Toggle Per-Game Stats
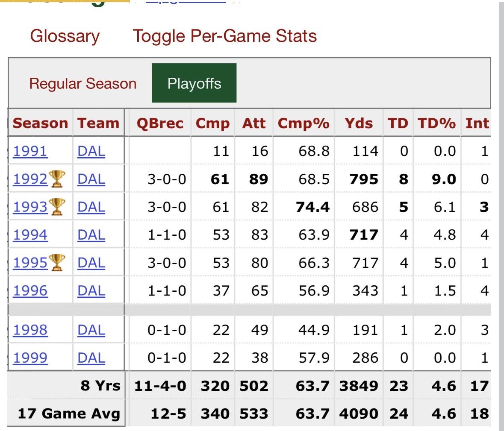 (x=225, y=36)
